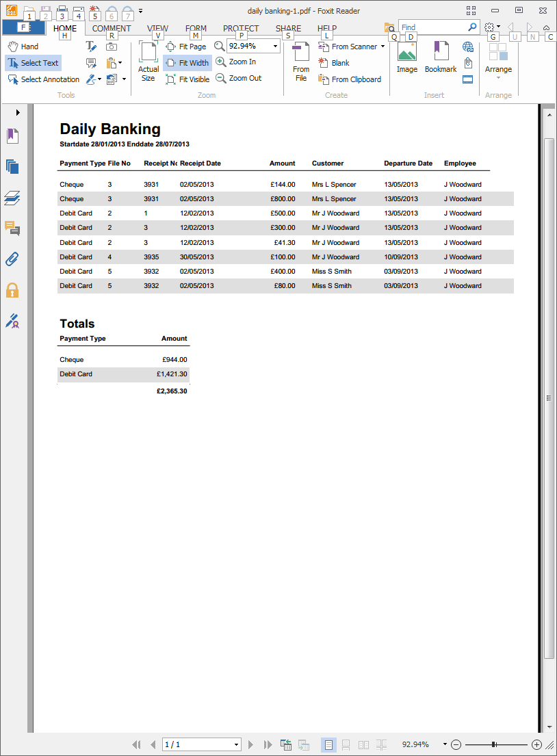
Task: Open the 92.94% zoom level dropdown in ribbon
Action: click(x=275, y=46)
